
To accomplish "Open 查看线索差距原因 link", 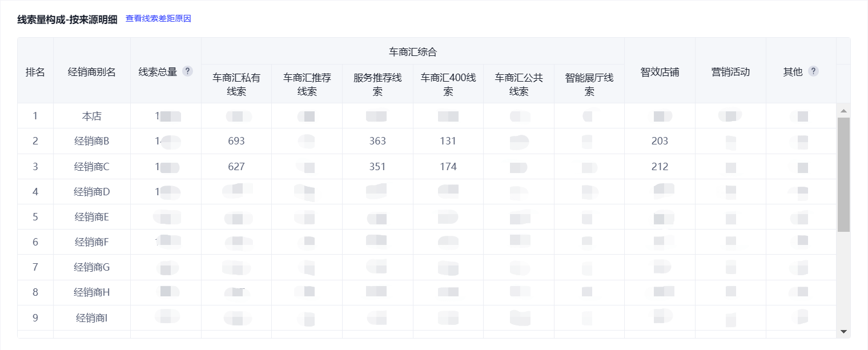I will pos(158,19).
